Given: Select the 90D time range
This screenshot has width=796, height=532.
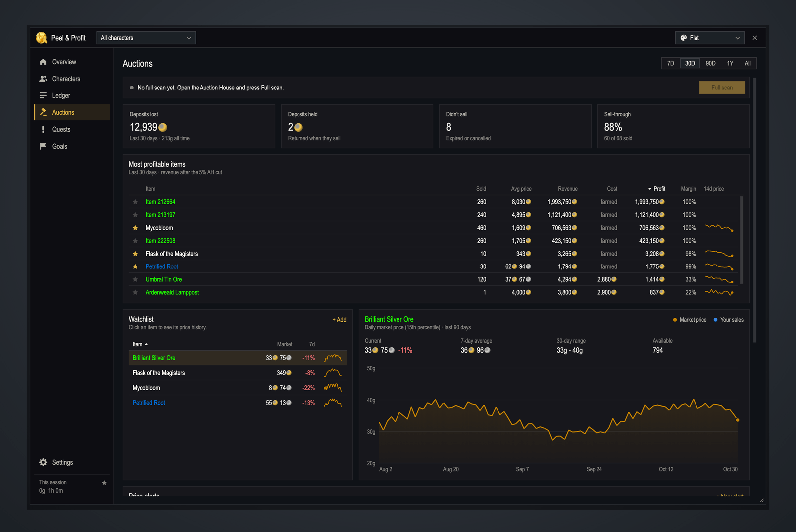Looking at the screenshot, I should (710, 63).
